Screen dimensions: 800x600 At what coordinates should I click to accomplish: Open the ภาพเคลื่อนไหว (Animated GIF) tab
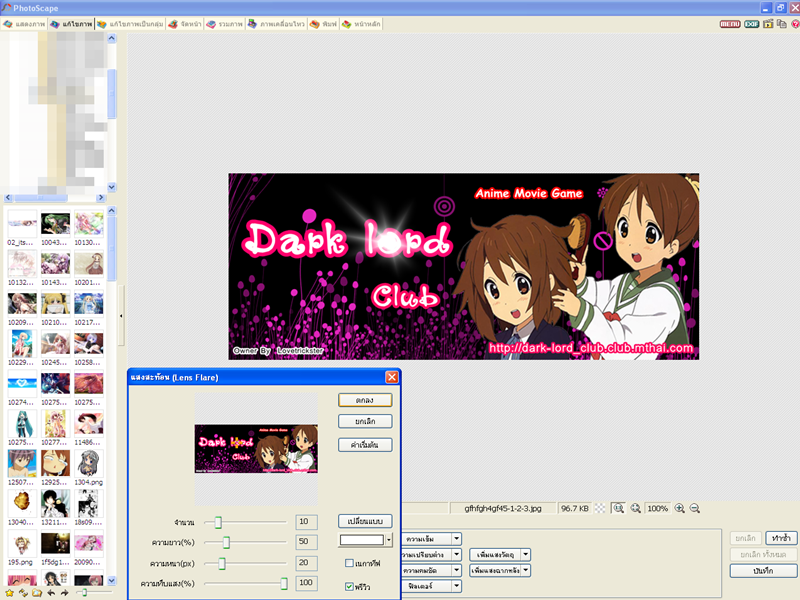tap(276, 24)
